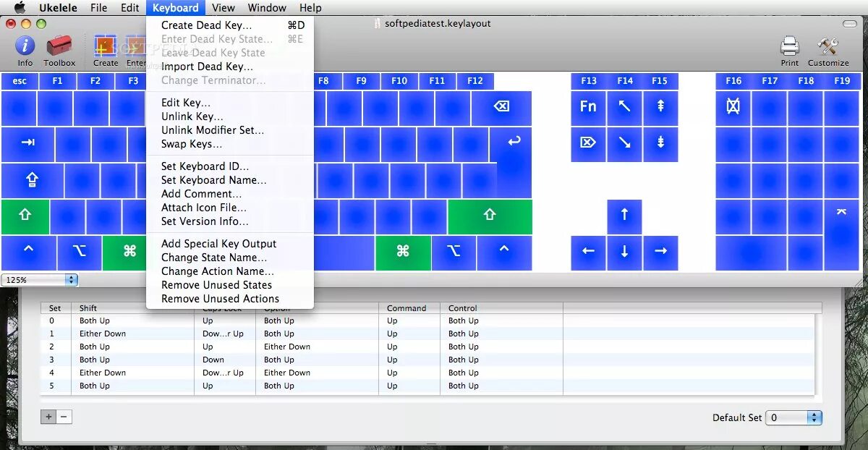Screen dimensions: 868x450
Task: Choose Swap Keys menu item
Action: tap(230, 144)
